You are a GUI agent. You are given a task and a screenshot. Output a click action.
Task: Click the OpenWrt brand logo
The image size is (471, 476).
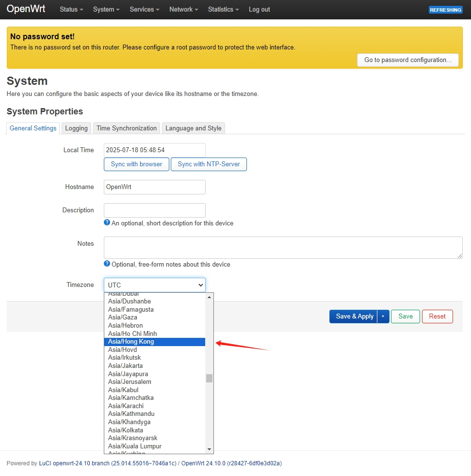26,9
